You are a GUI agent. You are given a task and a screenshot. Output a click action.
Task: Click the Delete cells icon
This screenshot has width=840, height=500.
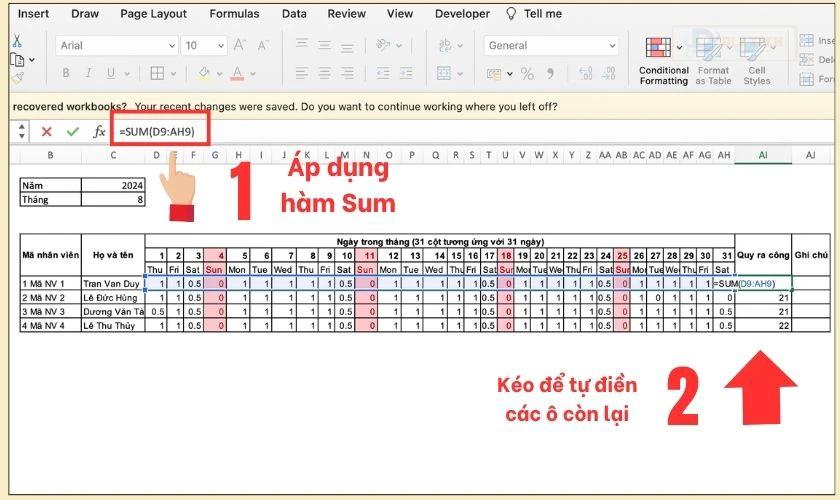point(806,59)
